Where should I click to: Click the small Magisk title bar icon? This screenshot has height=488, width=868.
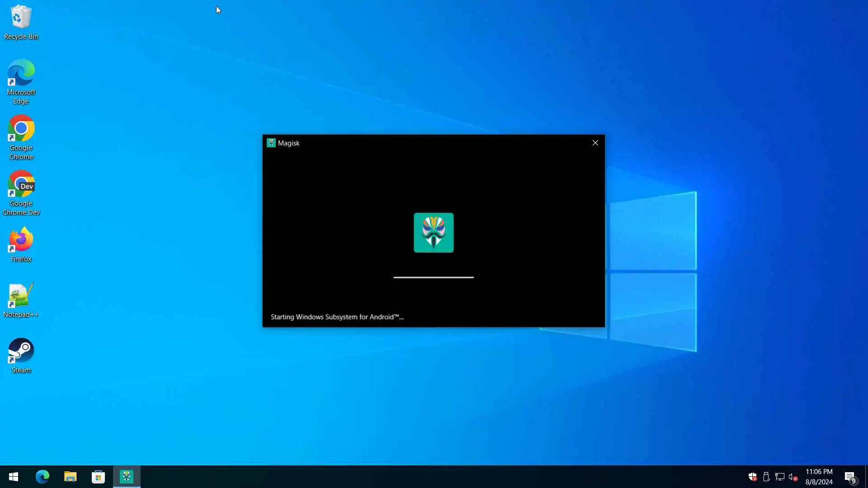271,143
